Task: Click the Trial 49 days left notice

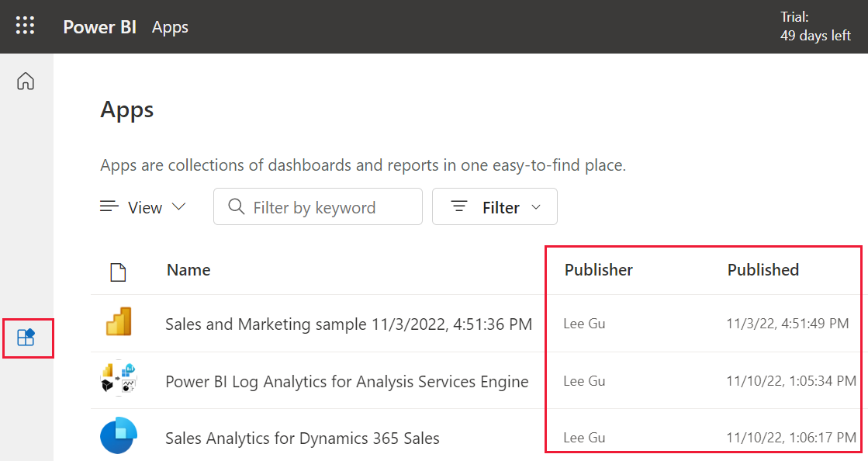Action: coord(815,26)
